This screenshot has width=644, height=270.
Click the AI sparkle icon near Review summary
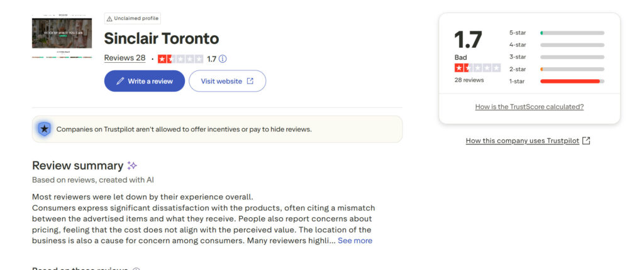tap(132, 166)
